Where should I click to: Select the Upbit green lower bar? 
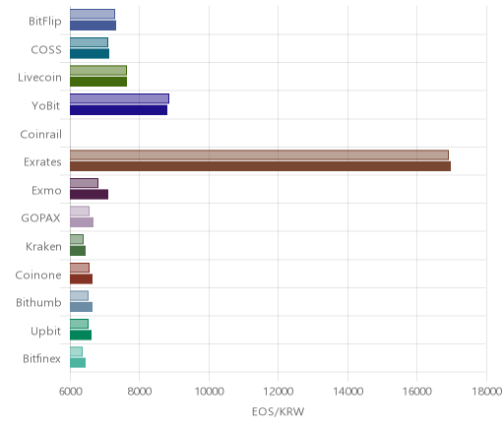coord(81,336)
